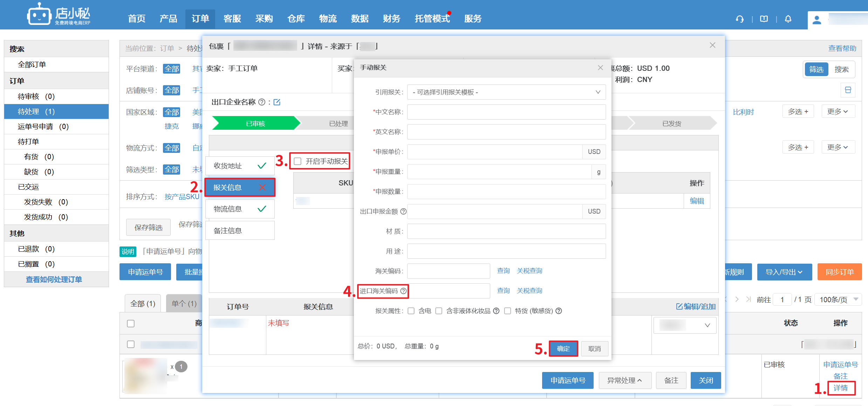The height and width of the screenshot is (406, 868).
Task: Click the 已审核 progress step
Action: [255, 123]
